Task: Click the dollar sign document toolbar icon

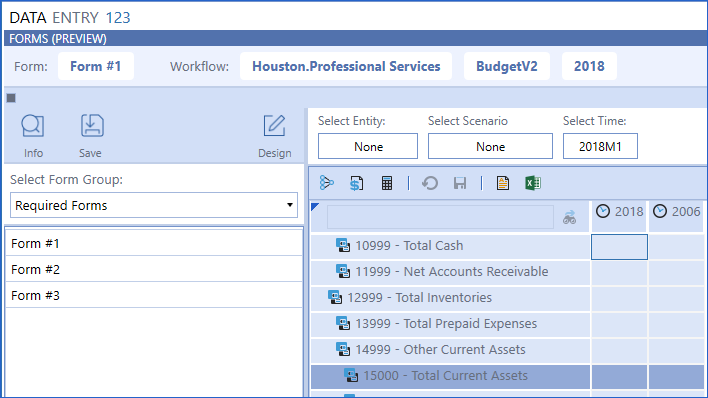Action: coord(356,183)
